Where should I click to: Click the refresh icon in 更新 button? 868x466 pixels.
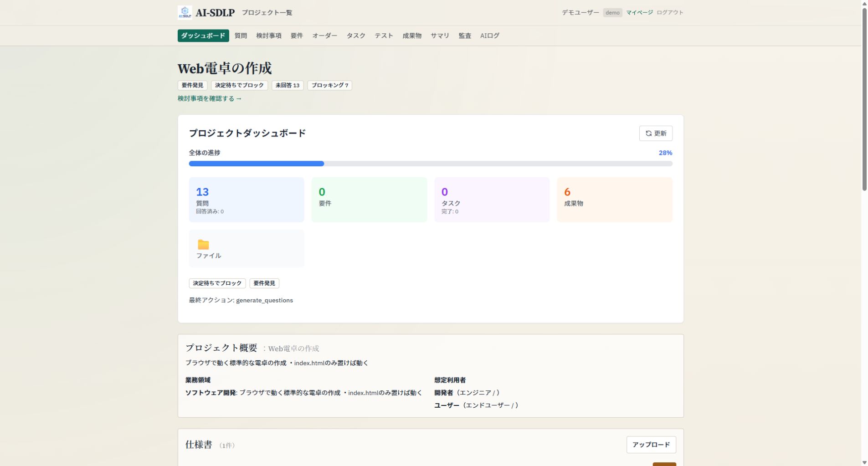click(x=648, y=133)
